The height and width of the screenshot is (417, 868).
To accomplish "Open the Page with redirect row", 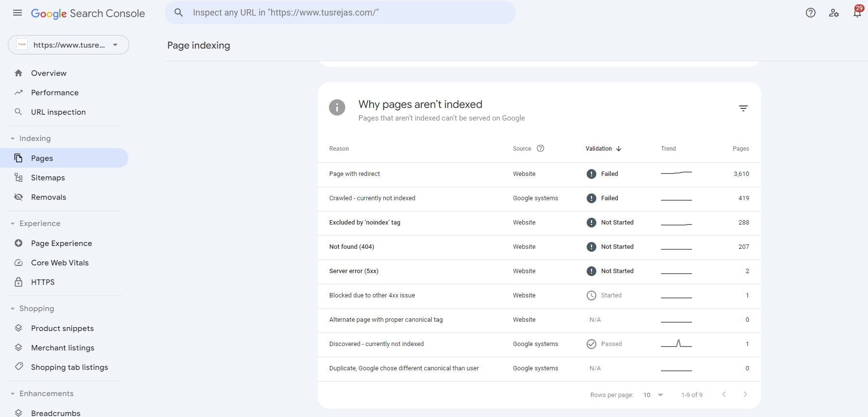I will [x=354, y=174].
